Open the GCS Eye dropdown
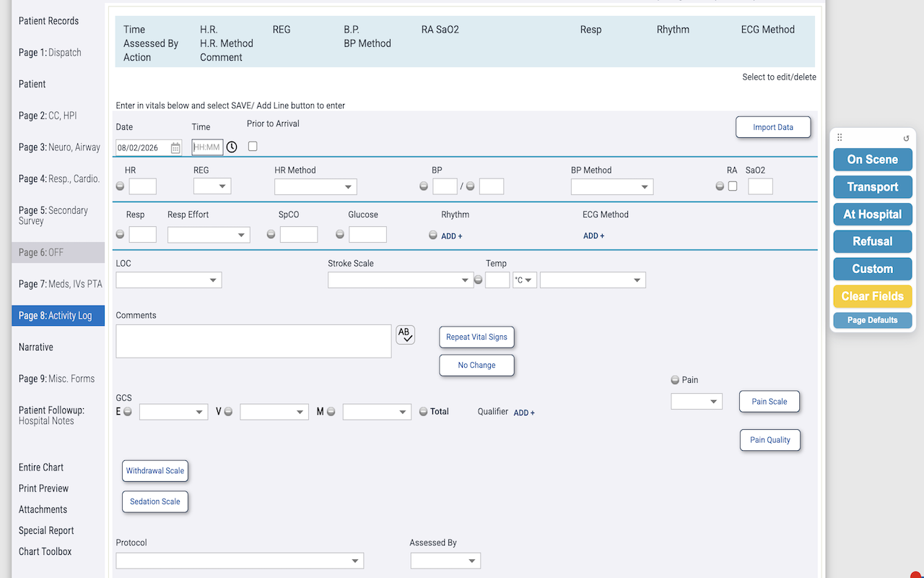 tap(174, 412)
